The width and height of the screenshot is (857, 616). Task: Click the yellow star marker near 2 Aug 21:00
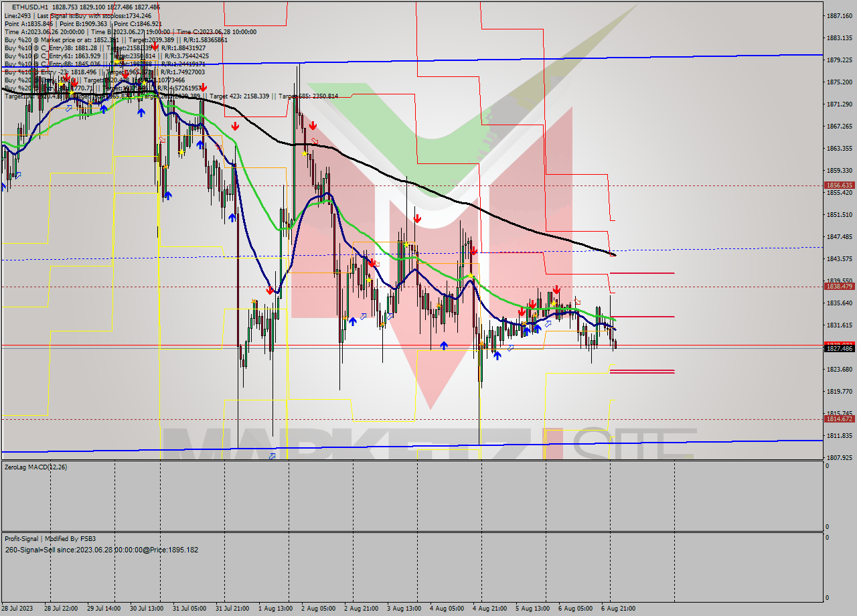pyautogui.click(x=369, y=279)
